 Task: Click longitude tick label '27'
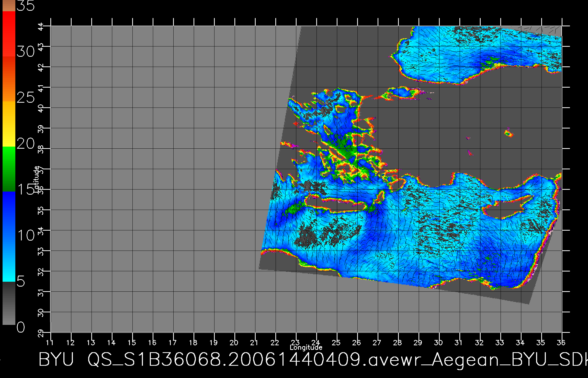[377, 342]
